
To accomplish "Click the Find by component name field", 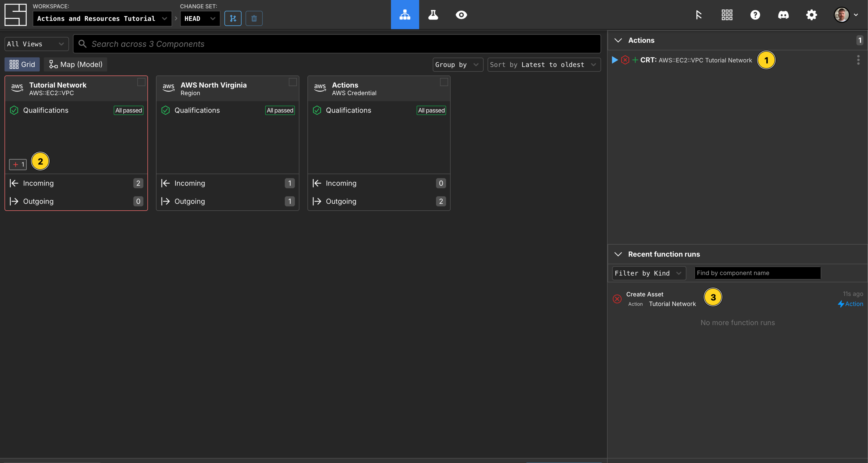I will [758, 273].
